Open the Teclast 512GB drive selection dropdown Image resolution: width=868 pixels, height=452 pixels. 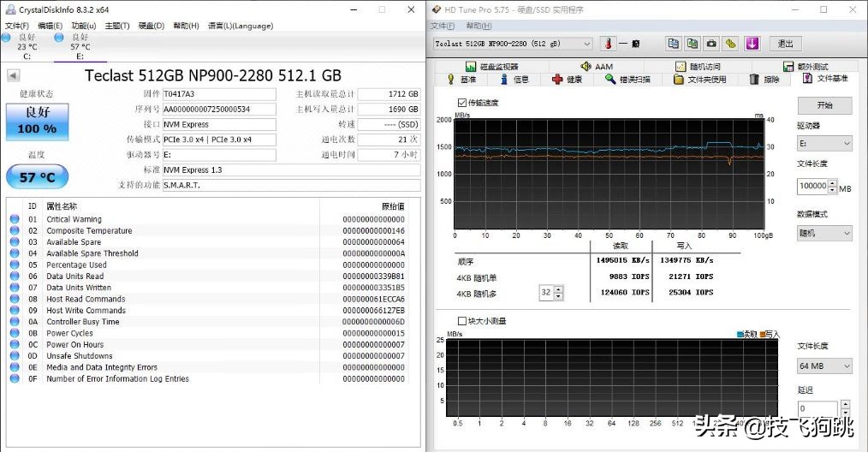[x=512, y=44]
